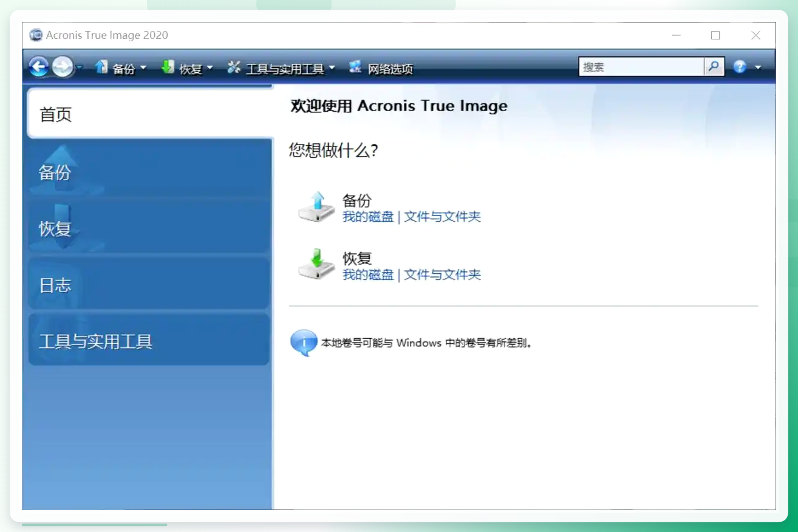Click the magnifier search button
The height and width of the screenshot is (532, 798).
coord(714,67)
